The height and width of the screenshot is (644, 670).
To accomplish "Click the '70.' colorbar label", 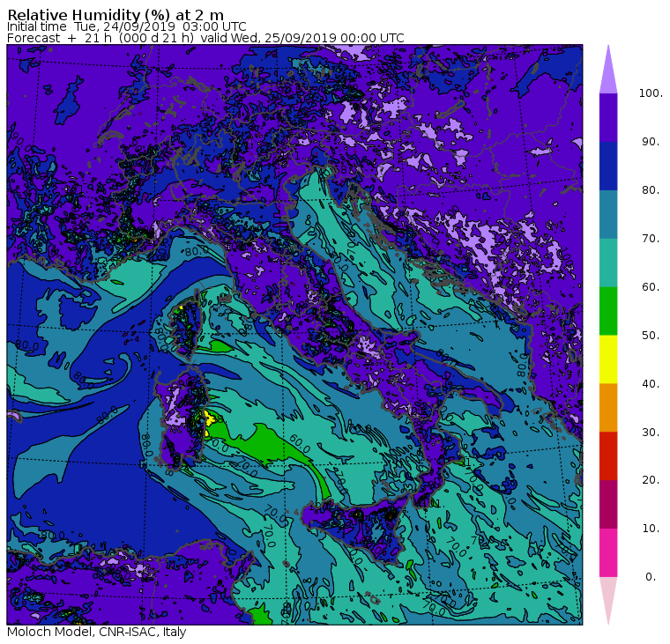I will click(651, 238).
